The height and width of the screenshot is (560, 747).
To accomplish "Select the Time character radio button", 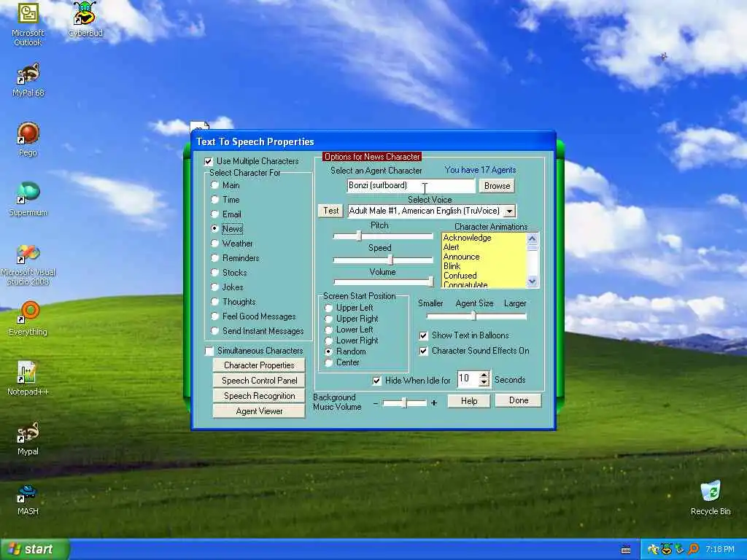I will pos(215,200).
